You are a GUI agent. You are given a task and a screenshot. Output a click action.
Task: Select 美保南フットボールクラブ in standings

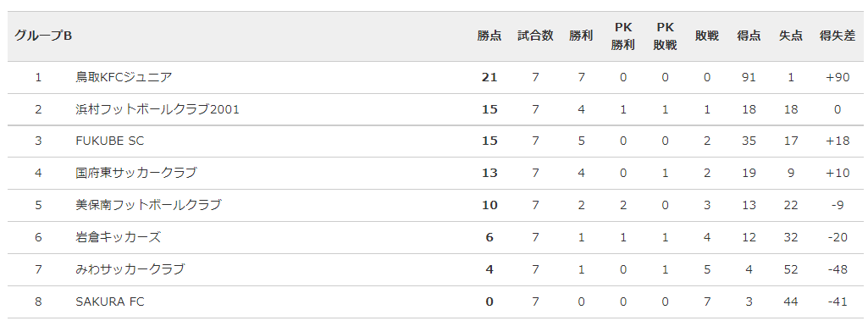[148, 205]
